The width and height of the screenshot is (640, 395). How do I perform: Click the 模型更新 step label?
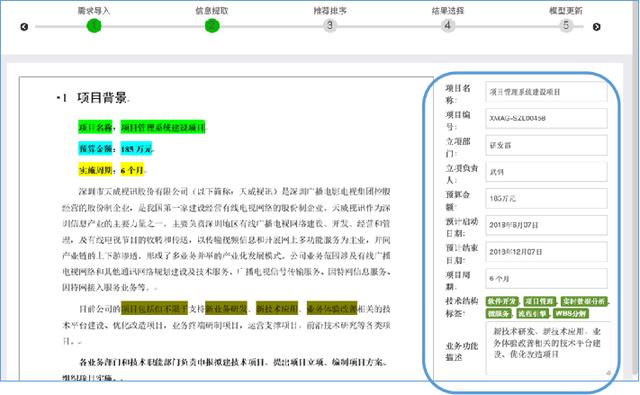coord(566,11)
